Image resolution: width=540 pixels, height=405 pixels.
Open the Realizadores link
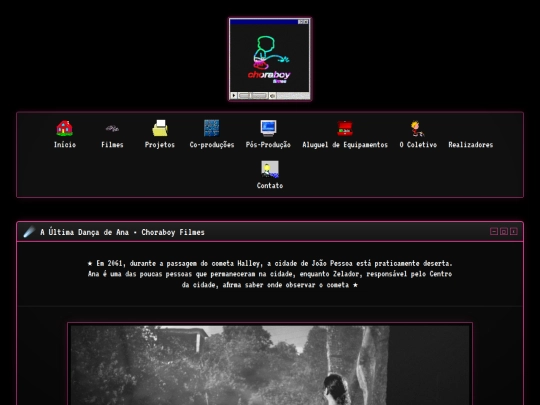(470, 145)
